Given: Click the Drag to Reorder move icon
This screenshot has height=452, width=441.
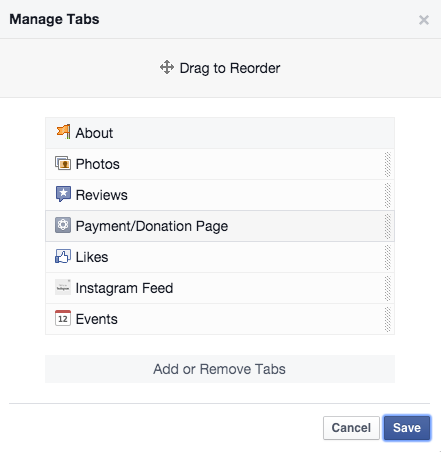Looking at the screenshot, I should (x=167, y=67).
